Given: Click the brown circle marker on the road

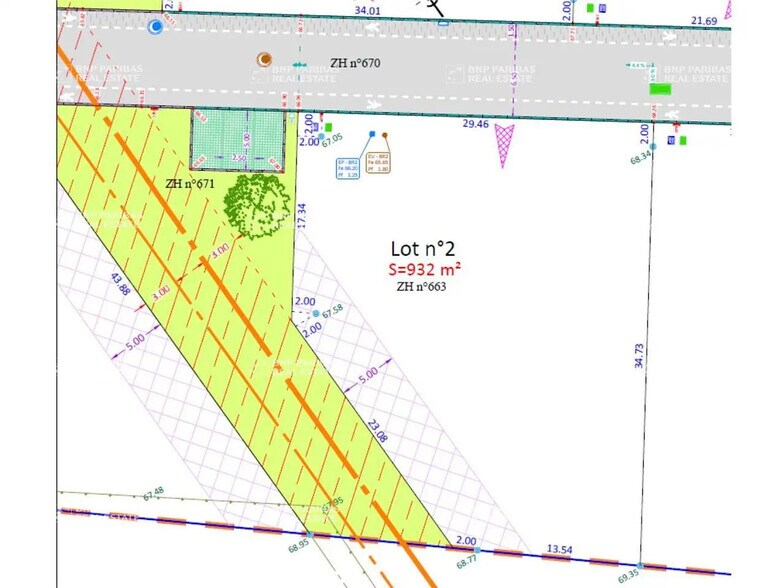Looking at the screenshot, I should (264, 60).
